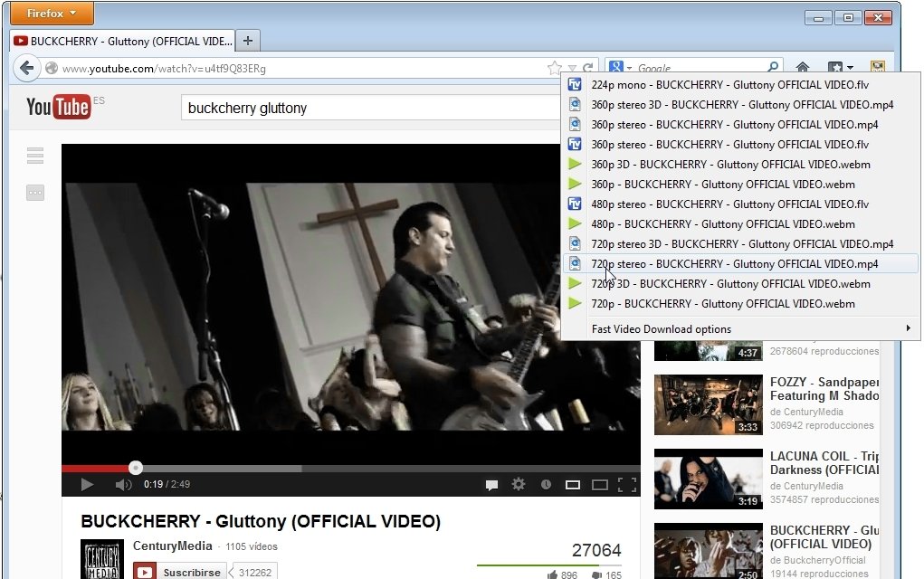
Task: Click the Fast Video Download toolbar icon
Action: (x=878, y=68)
